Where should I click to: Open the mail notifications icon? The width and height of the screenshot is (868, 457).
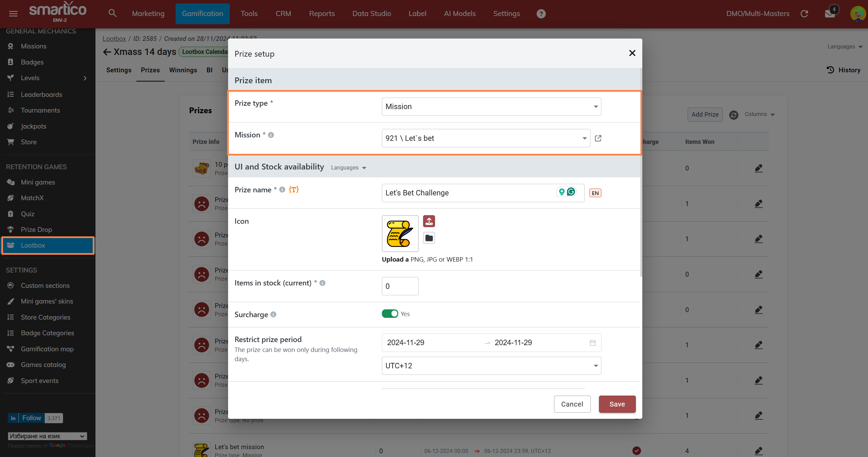click(830, 14)
